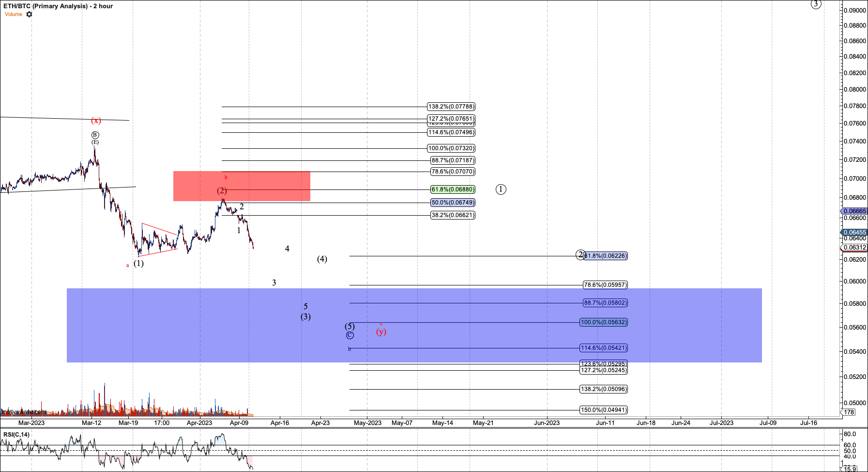Click the circled B wave label
This screenshot has height=472, width=868.
[x=95, y=135]
